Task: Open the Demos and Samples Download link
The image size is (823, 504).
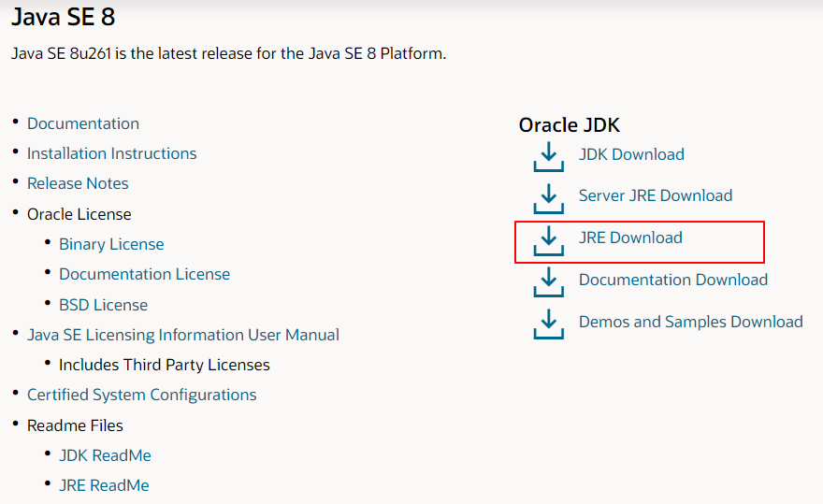Action: (x=691, y=322)
